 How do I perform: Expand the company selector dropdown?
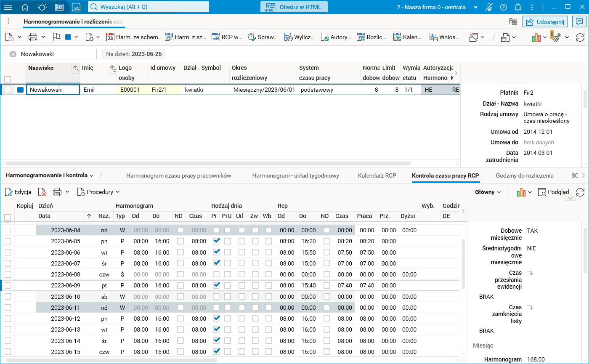pyautogui.click(x=476, y=7)
